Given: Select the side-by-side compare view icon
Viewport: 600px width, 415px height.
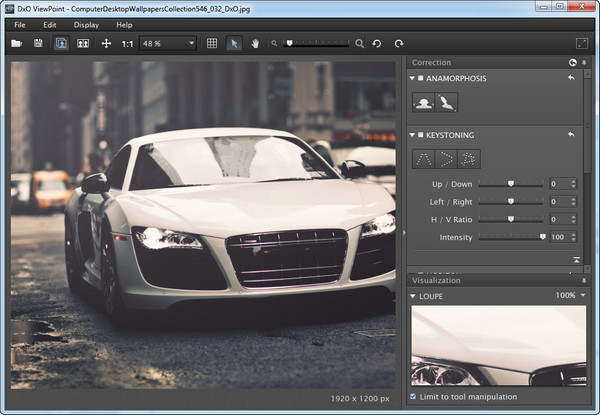Looking at the screenshot, I should click(x=83, y=44).
